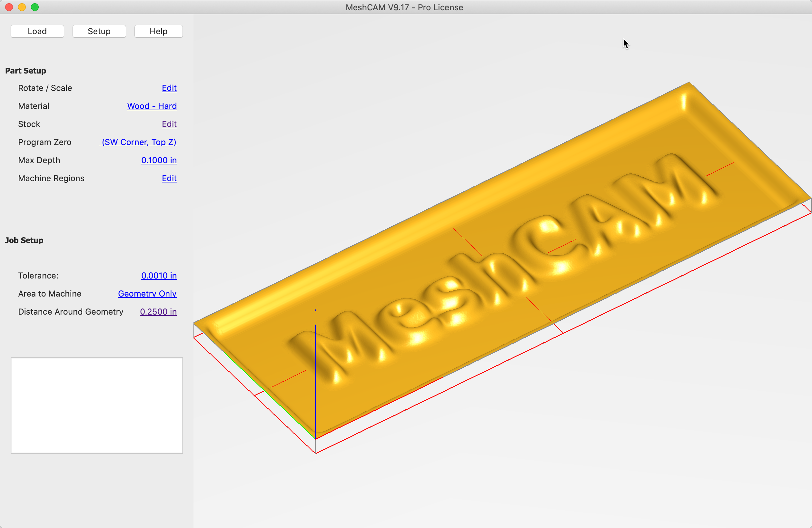Viewport: 812px width, 528px height.
Task: Click the Job Setup heading
Action: coord(24,240)
